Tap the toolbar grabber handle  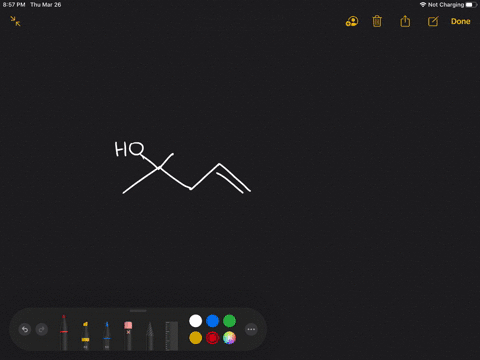(x=138, y=311)
